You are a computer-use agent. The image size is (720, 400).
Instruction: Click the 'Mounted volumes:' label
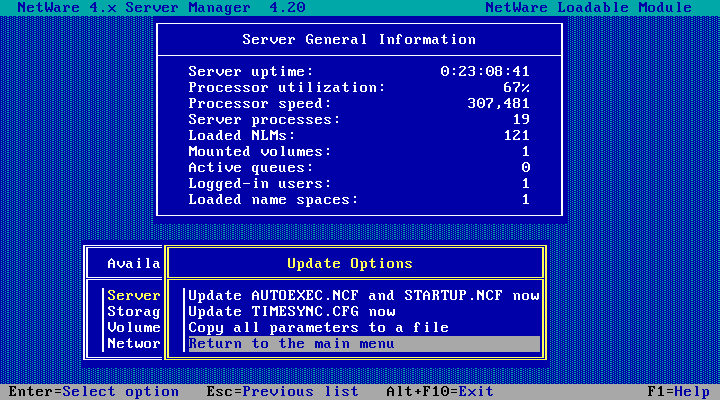(x=260, y=152)
